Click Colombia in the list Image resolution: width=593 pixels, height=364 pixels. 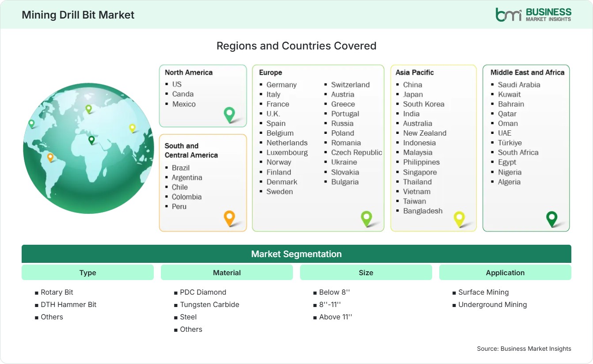coord(186,197)
